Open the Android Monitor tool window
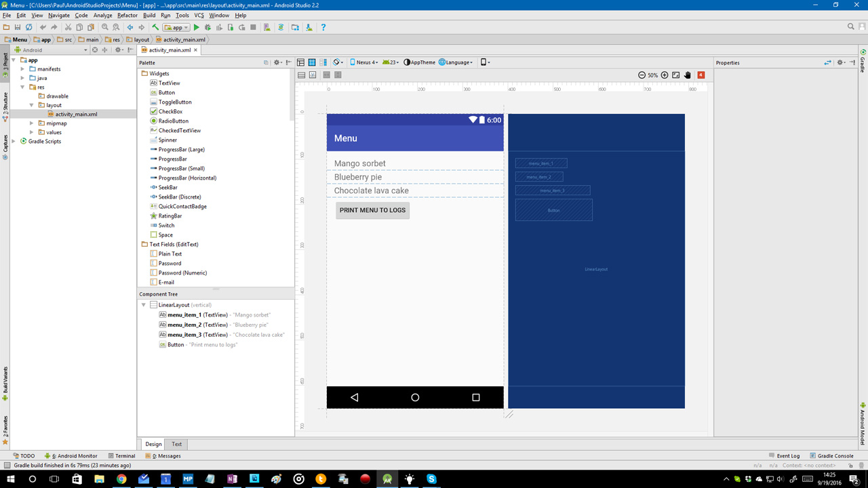This screenshot has height=488, width=868. point(75,455)
